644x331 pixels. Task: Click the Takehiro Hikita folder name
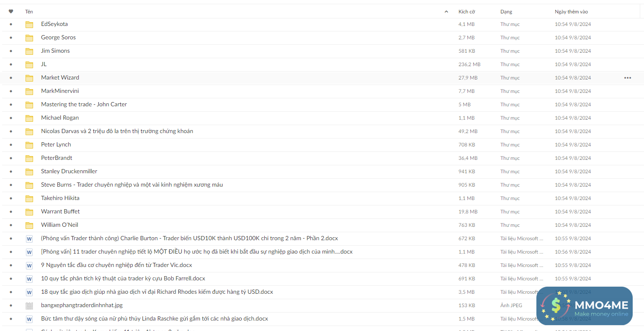[x=60, y=198]
